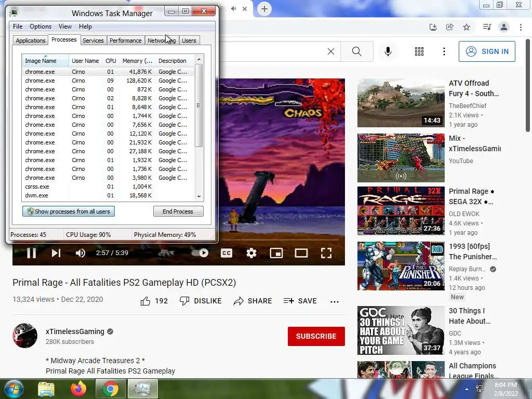Toggle autoplay switch in player
Screen dimensions: 532x399
coord(199,253)
